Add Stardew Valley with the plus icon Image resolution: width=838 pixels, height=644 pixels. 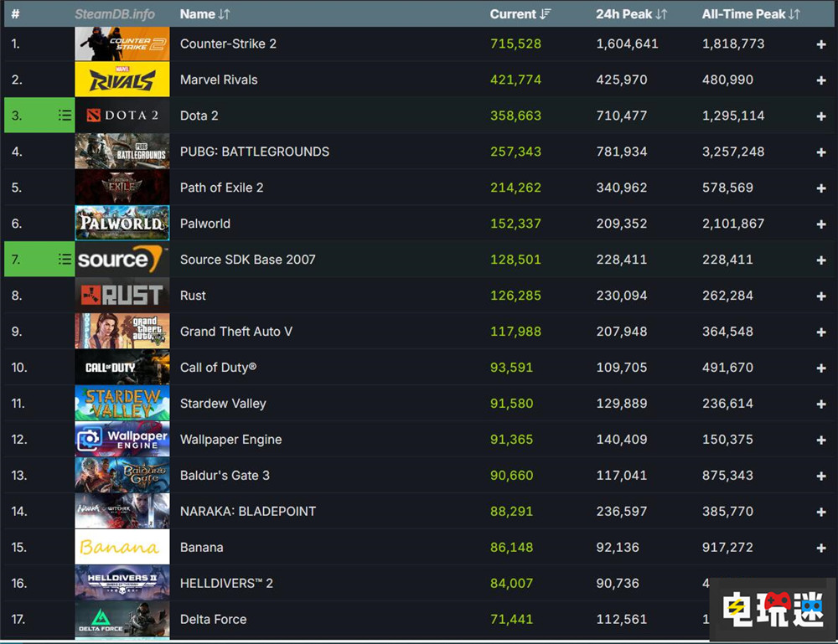pyautogui.click(x=821, y=404)
